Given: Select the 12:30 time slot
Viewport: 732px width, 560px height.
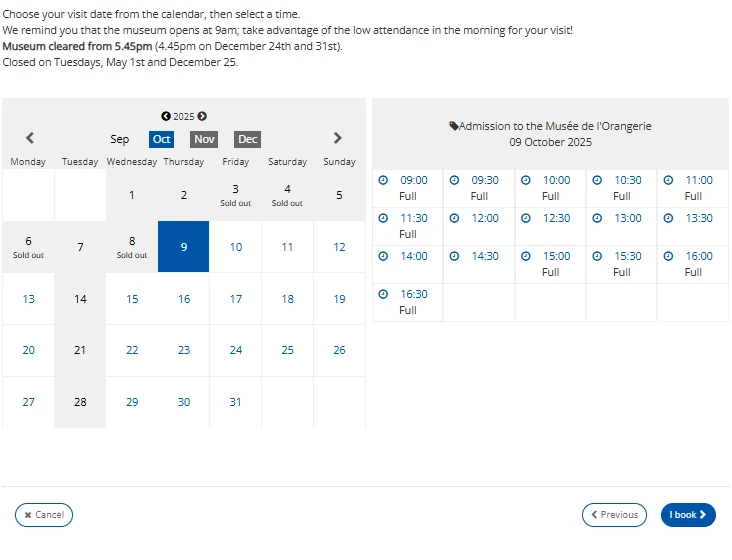Looking at the screenshot, I should 556,218.
